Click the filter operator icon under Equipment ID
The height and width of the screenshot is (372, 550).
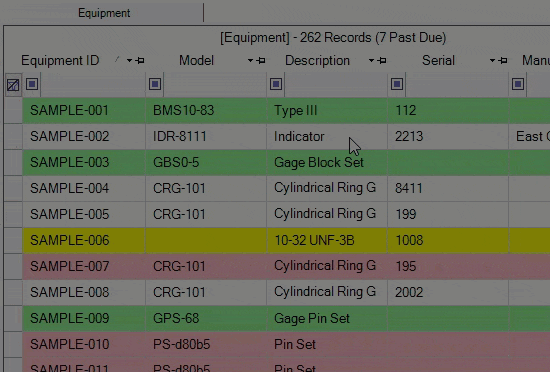click(32, 84)
